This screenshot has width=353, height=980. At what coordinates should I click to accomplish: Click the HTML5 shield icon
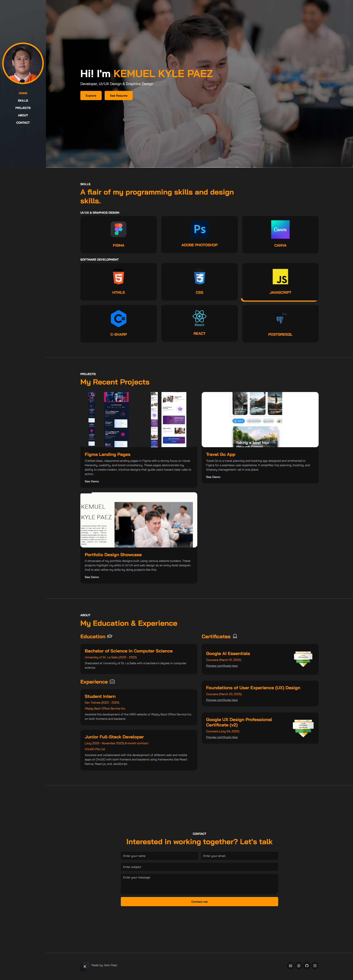pyautogui.click(x=119, y=277)
